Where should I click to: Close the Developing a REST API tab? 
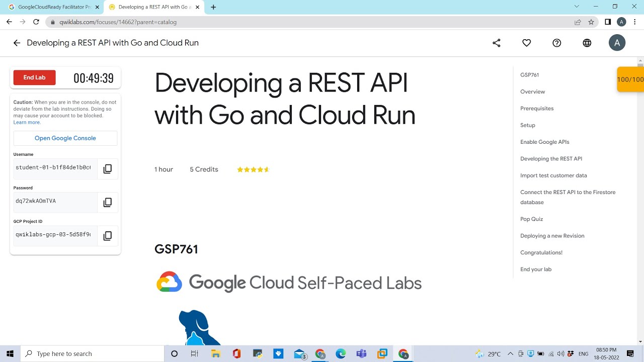tap(198, 7)
